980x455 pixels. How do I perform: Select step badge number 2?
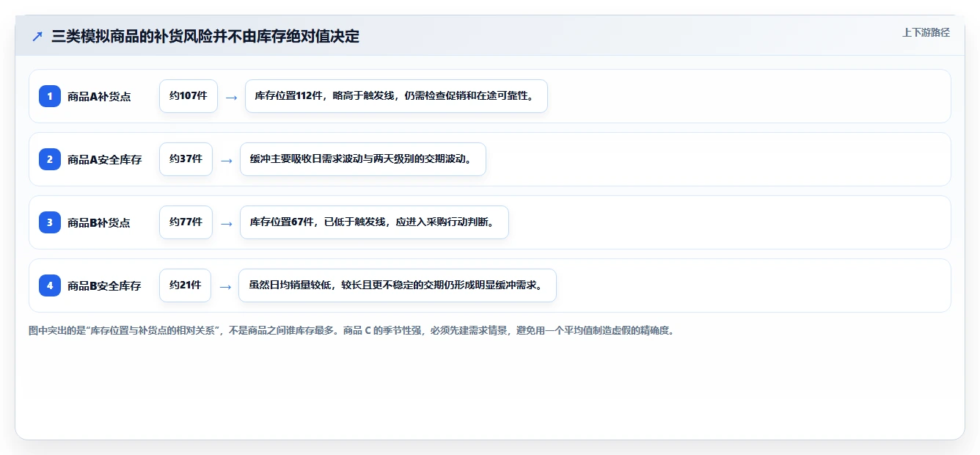50,159
